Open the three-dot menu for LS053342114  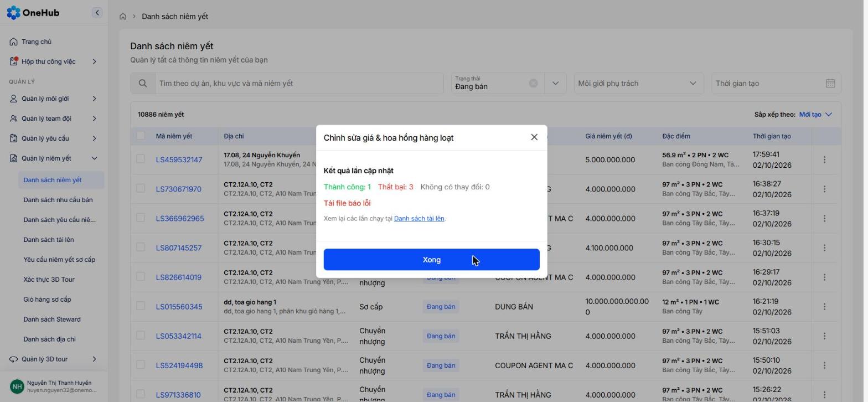(x=824, y=336)
